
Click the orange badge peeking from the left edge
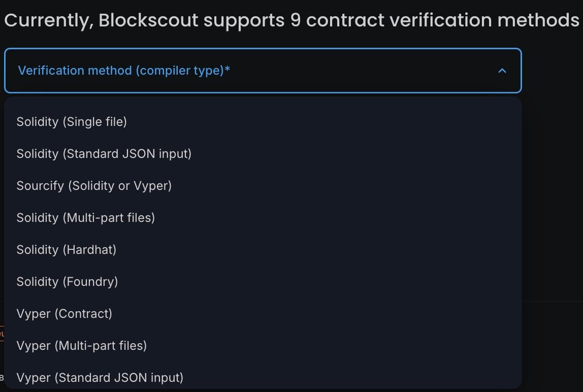pos(3,333)
